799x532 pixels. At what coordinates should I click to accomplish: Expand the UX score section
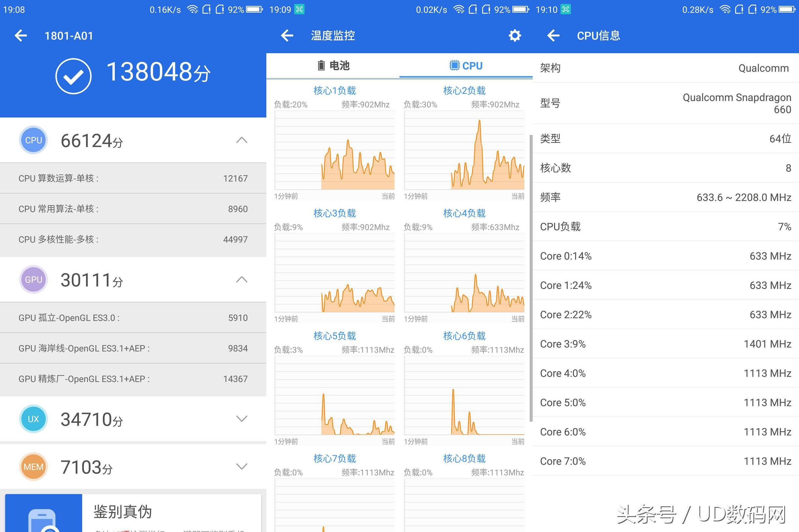click(x=242, y=419)
